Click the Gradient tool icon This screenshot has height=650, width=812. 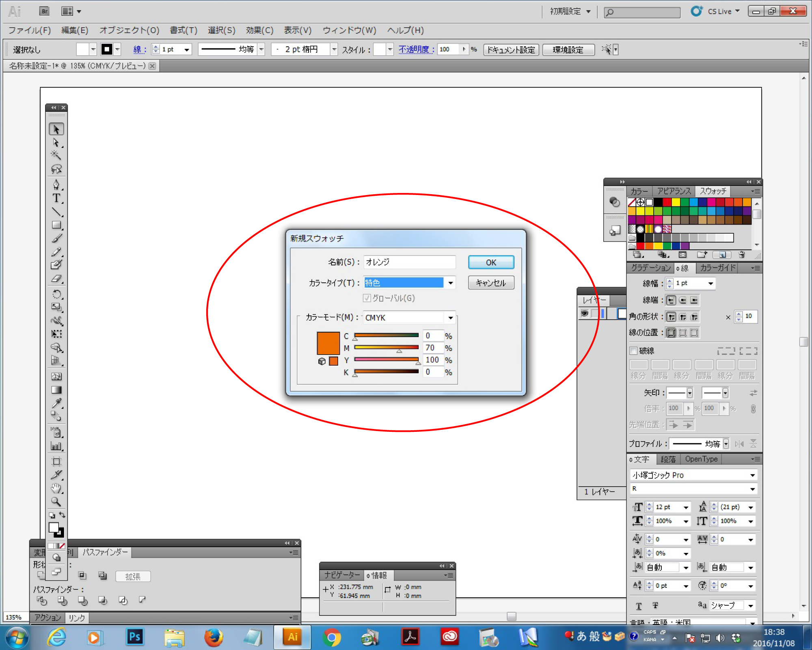56,390
